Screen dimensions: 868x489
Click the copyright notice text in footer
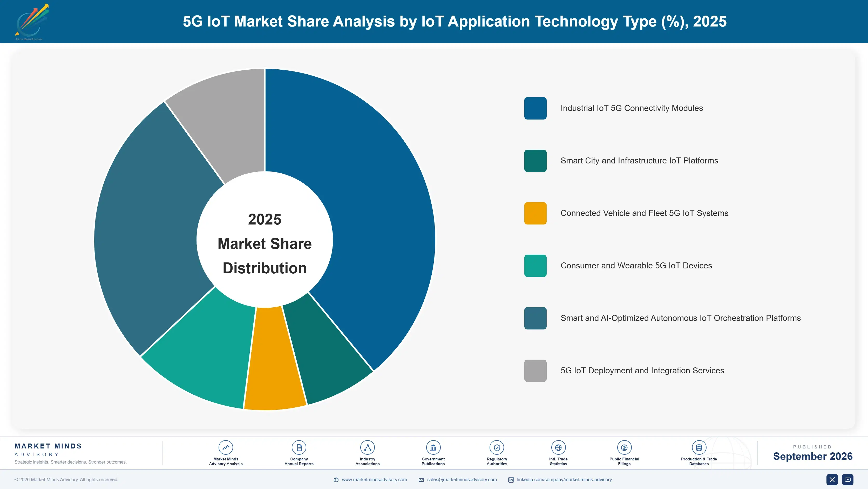point(66,480)
